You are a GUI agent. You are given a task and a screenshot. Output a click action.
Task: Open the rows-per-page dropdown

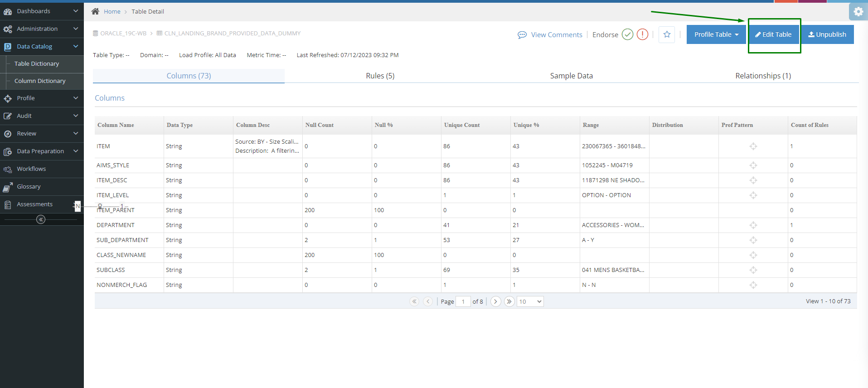click(530, 301)
